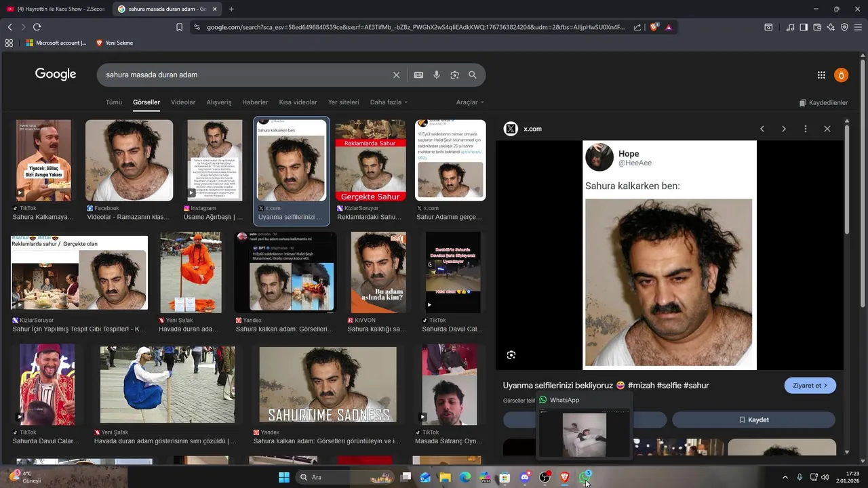868x488 pixels.
Task: Open Brave Rewards triangle icon
Action: click(x=669, y=27)
